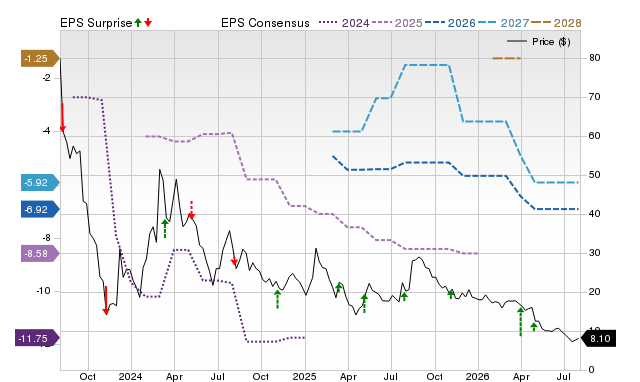Click the -8.58 lavender value tag
This screenshot has width=640, height=382.
point(40,253)
